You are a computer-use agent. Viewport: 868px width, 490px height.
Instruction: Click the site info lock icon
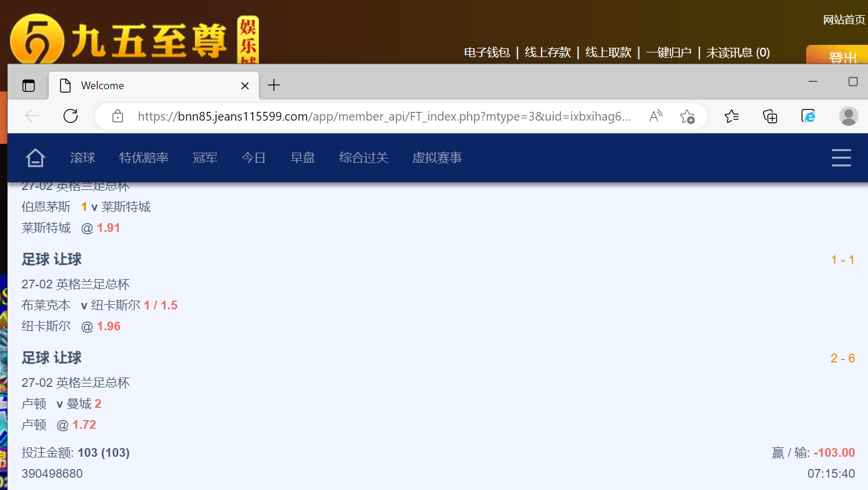118,116
